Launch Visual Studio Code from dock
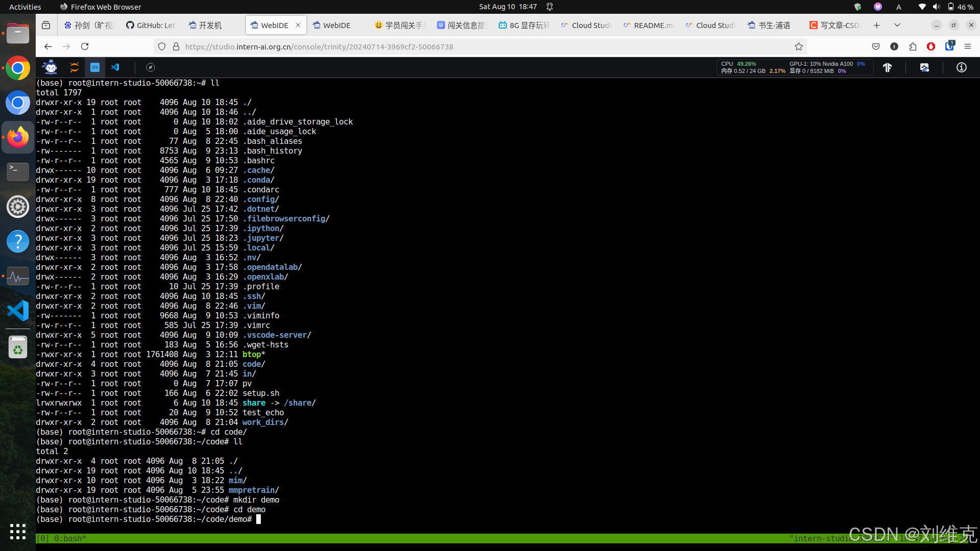This screenshot has width=980, height=551. coord(18,311)
